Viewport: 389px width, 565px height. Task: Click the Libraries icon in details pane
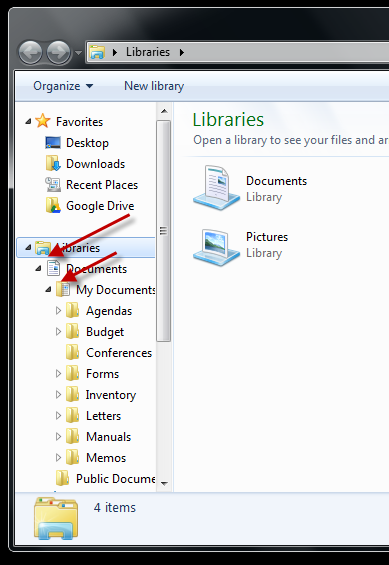coord(56,518)
